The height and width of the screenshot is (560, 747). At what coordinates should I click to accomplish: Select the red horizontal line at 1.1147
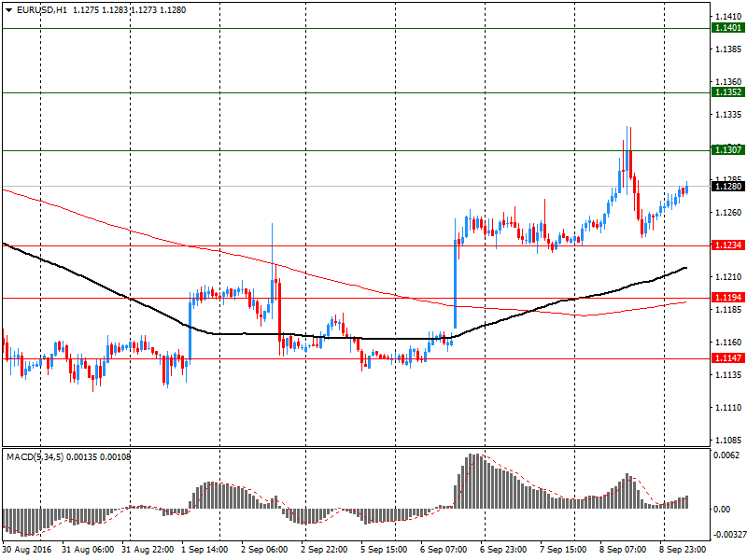pyautogui.click(x=356, y=358)
